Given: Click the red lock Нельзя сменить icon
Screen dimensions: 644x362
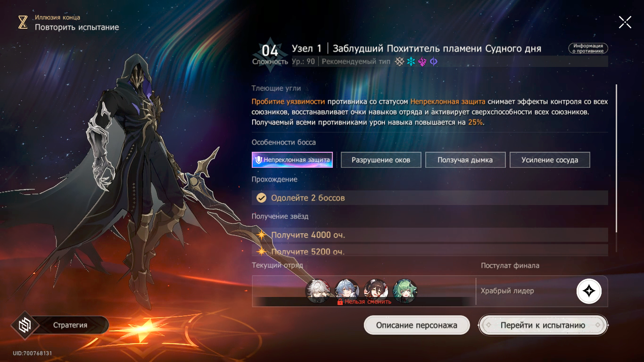Looking at the screenshot, I should (340, 302).
